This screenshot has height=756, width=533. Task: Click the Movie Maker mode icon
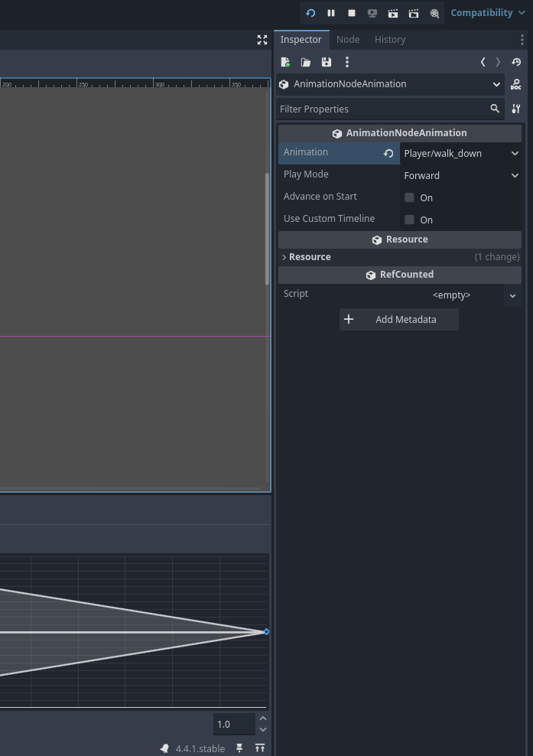click(x=434, y=13)
